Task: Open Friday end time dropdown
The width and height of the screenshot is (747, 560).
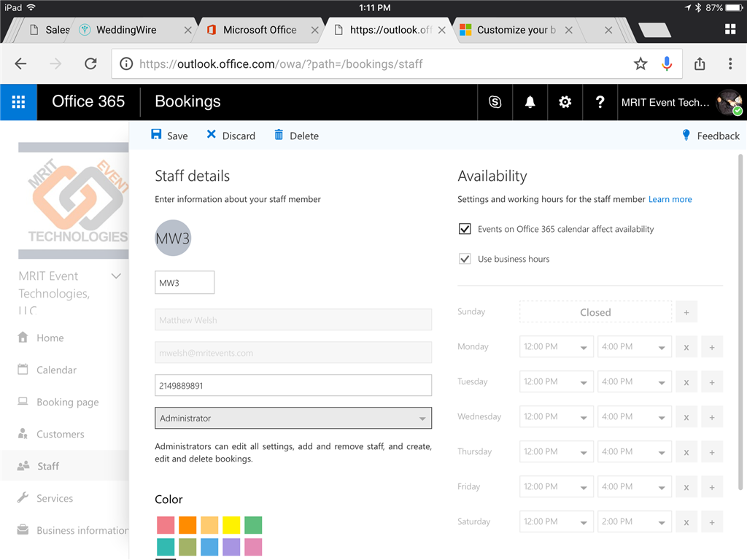Action: click(x=634, y=487)
